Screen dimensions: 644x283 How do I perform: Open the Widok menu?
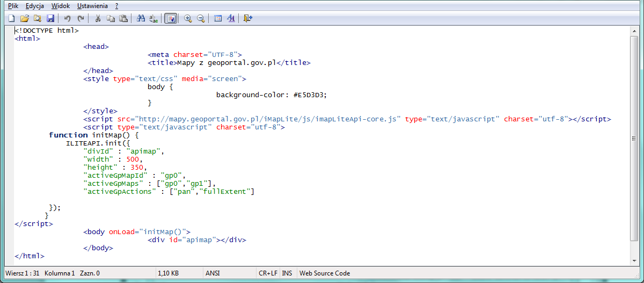(61, 6)
